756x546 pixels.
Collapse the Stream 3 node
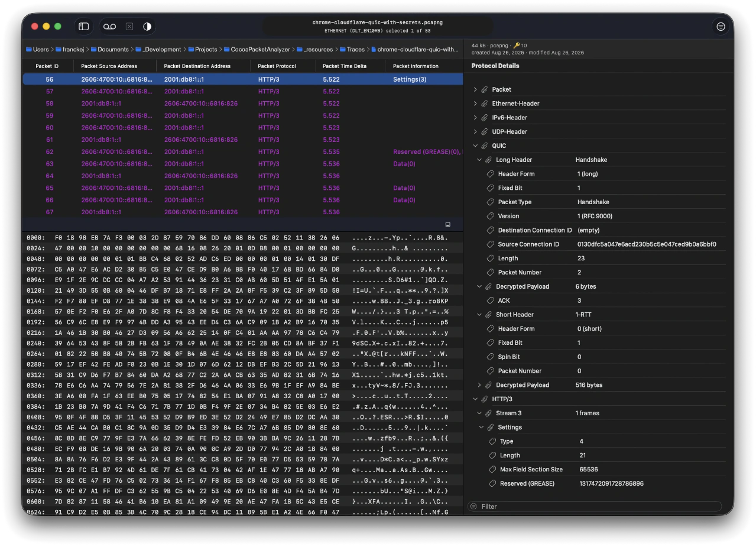479,413
